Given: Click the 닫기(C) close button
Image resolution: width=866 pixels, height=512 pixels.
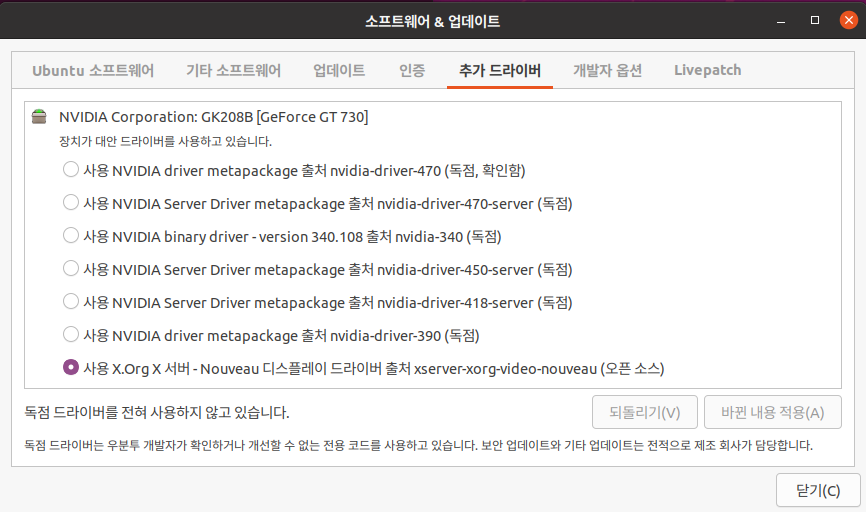Looking at the screenshot, I should [818, 490].
